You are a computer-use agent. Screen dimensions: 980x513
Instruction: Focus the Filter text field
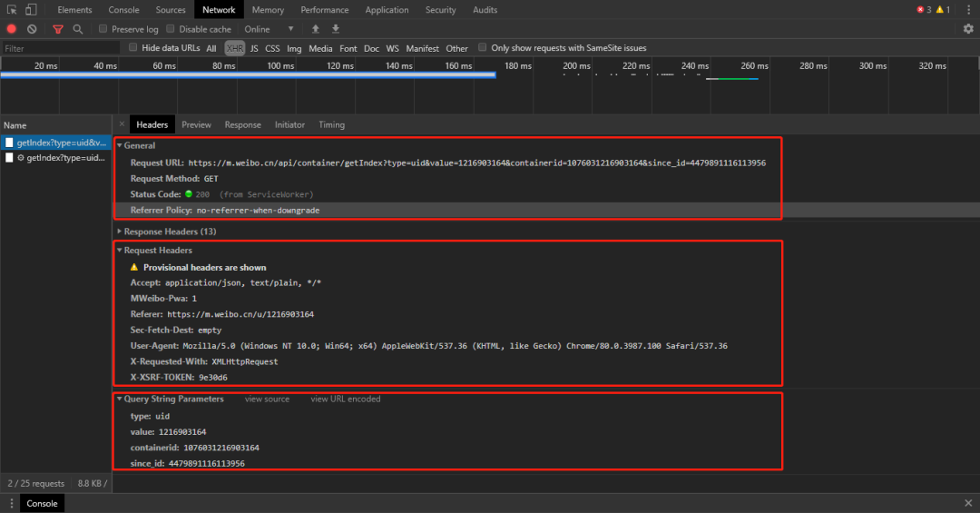tap(61, 48)
